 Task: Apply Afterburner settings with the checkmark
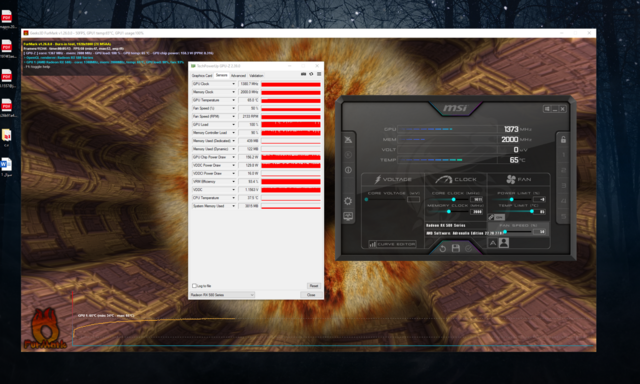click(469, 248)
